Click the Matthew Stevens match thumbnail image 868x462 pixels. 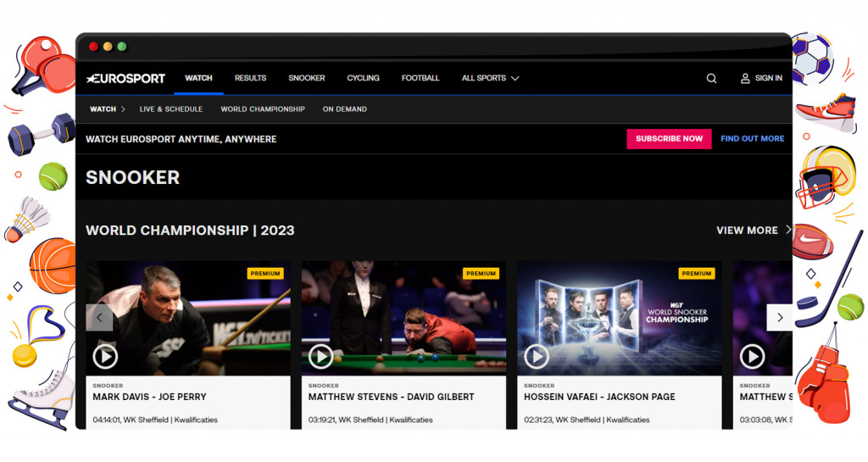tap(403, 318)
